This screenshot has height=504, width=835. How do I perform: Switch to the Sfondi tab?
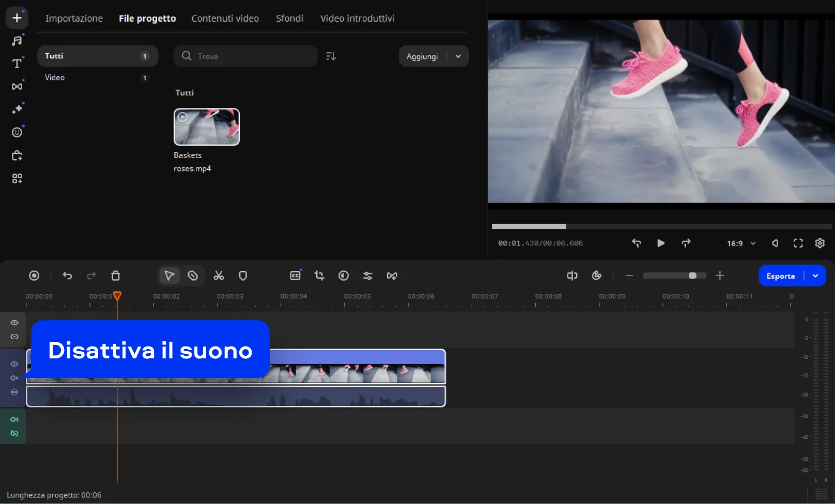point(289,19)
